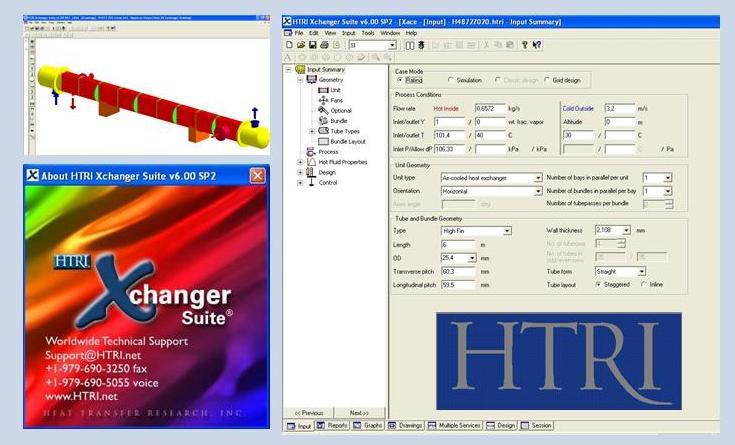The width and height of the screenshot is (735, 445).
Task: Click the question mark Help icon
Action: pos(525,45)
